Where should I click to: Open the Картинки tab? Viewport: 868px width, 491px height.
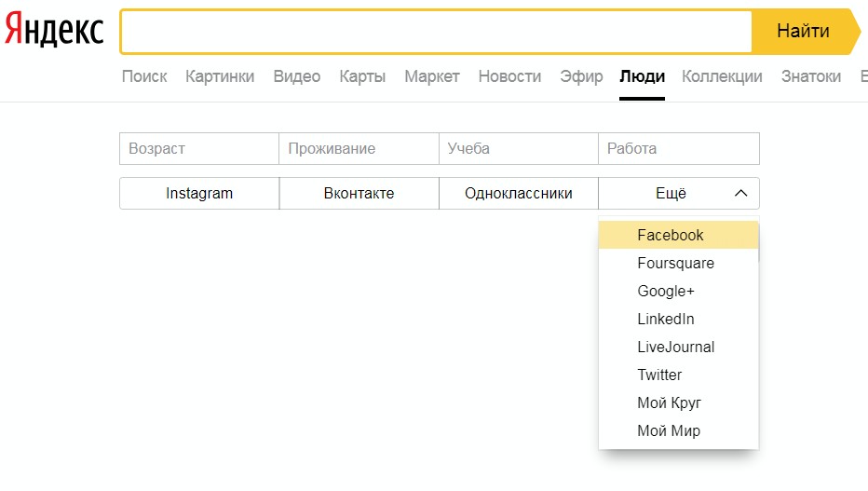pos(220,76)
